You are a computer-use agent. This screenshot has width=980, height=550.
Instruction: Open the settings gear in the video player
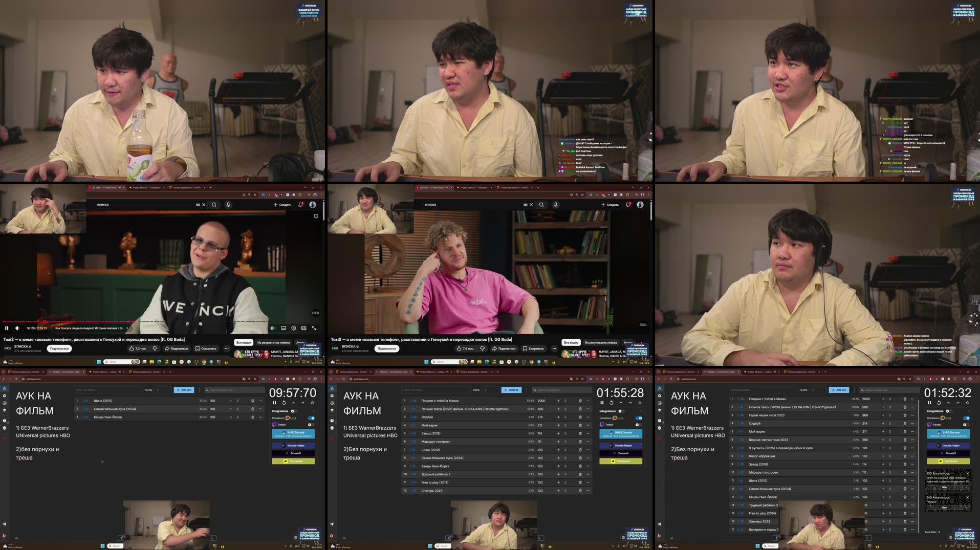tap(293, 328)
